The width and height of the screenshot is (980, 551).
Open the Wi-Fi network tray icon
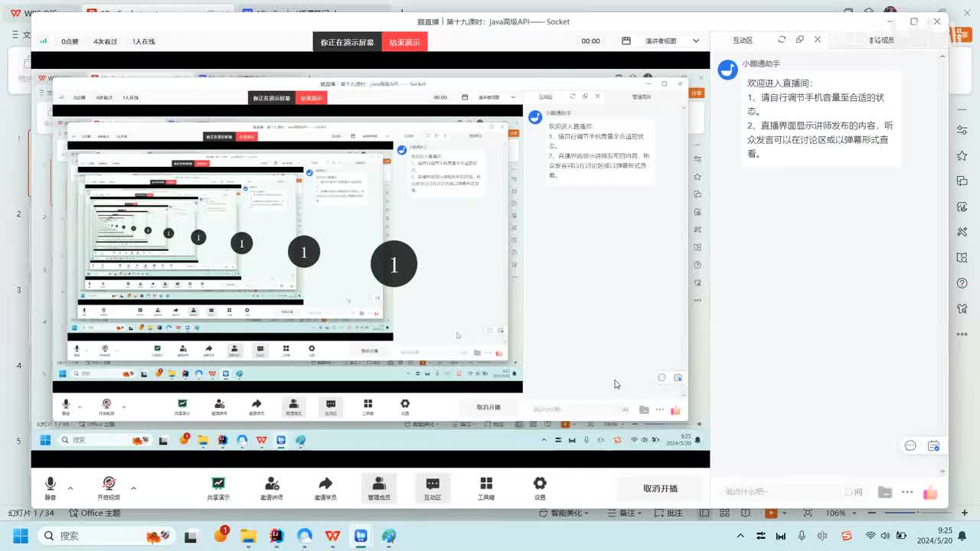pos(871,536)
